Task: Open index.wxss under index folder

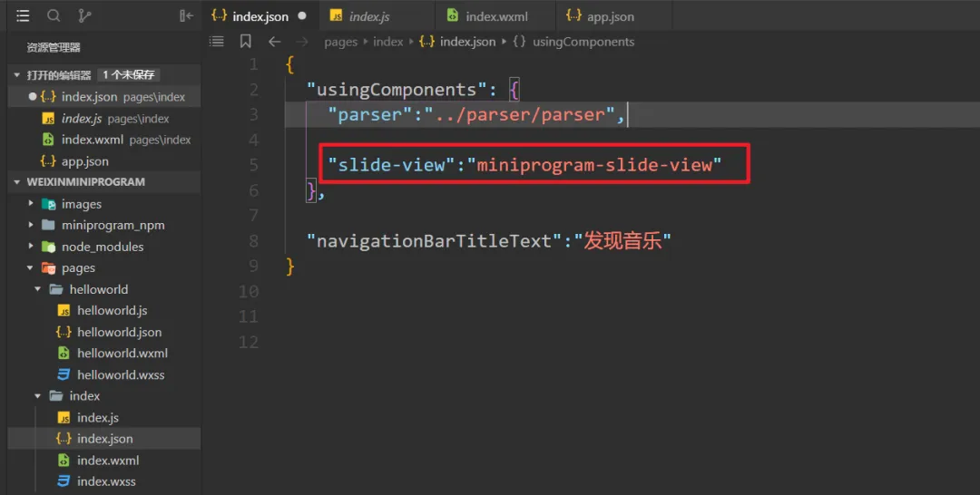Action: point(103,481)
